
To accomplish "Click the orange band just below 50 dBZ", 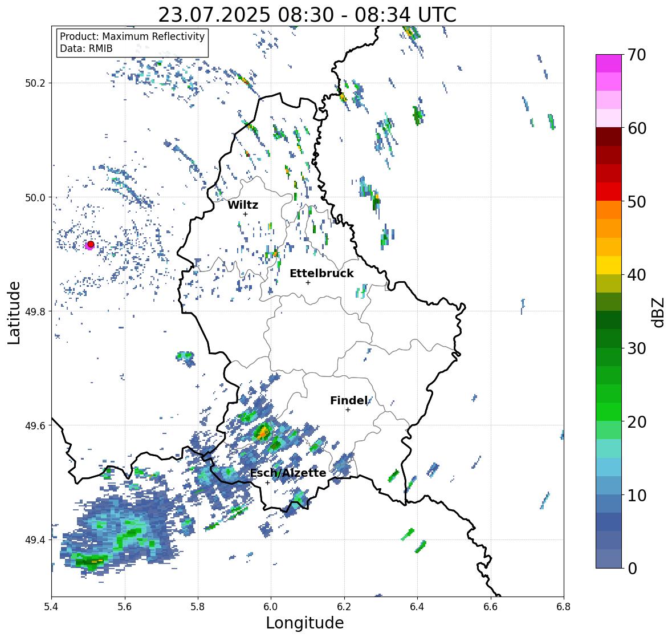I will (x=609, y=210).
